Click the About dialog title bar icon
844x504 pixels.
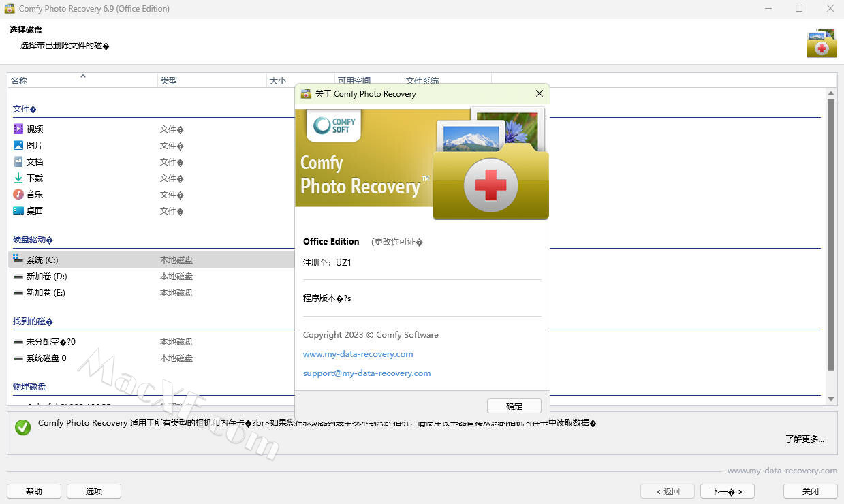pyautogui.click(x=306, y=94)
